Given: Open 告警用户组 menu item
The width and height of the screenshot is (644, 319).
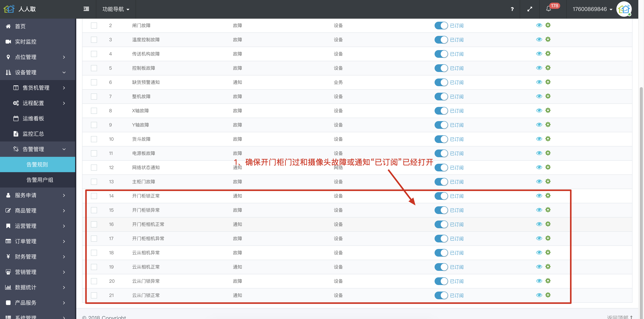Looking at the screenshot, I should 38,180.
